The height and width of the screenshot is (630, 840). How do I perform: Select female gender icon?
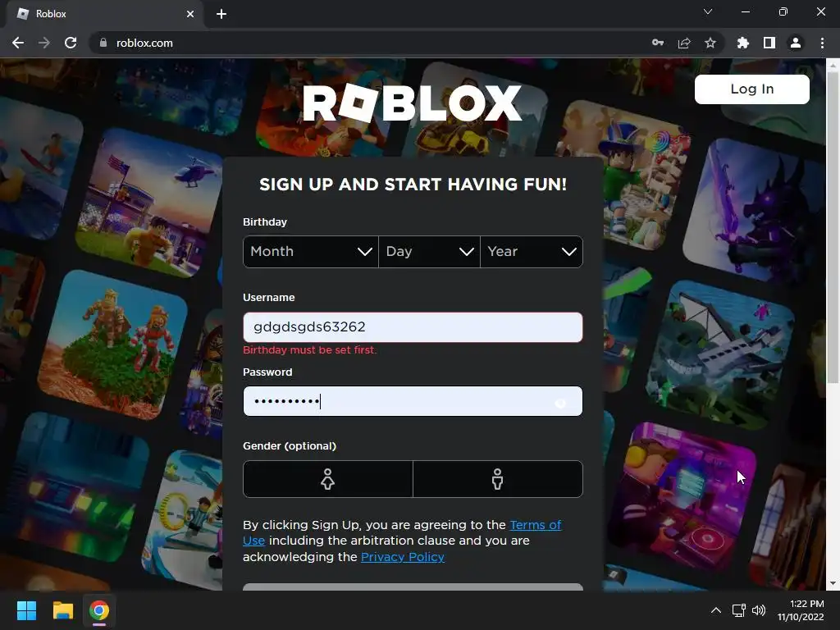[x=328, y=479]
